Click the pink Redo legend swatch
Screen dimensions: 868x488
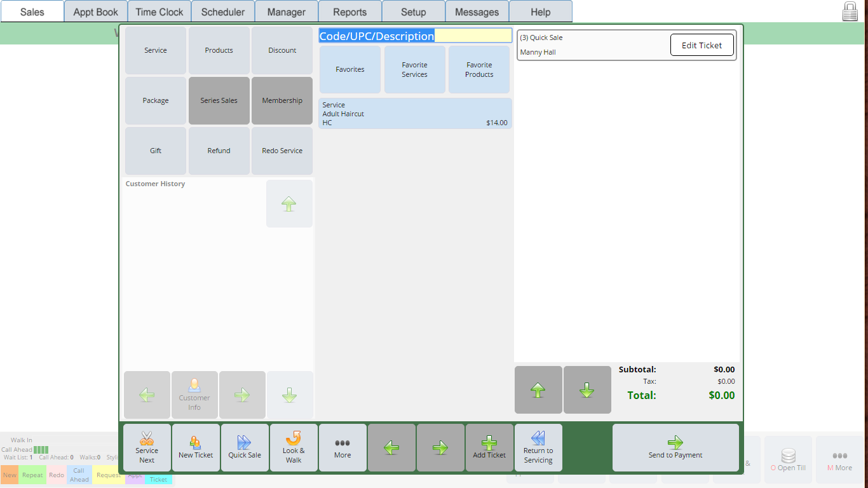[x=57, y=475]
